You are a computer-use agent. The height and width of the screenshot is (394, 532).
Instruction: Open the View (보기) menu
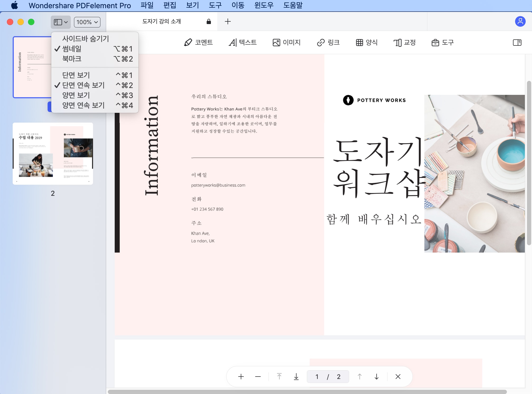tap(192, 5)
